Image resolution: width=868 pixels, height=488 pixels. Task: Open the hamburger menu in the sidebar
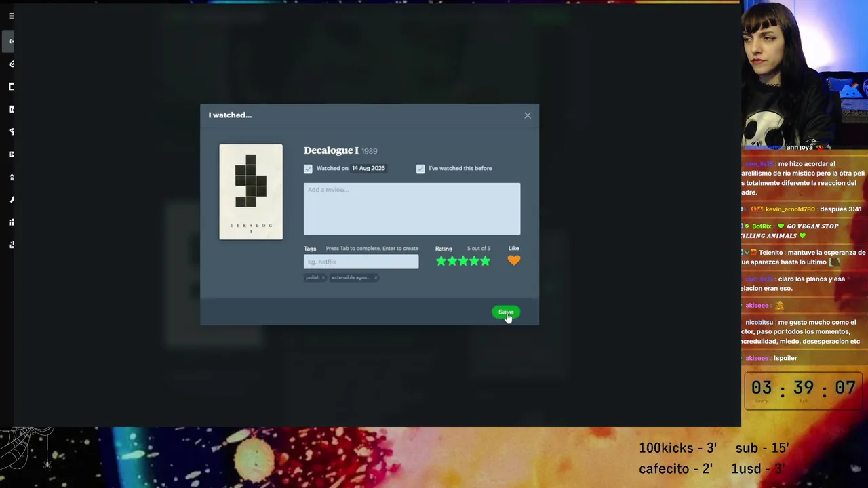12,16
